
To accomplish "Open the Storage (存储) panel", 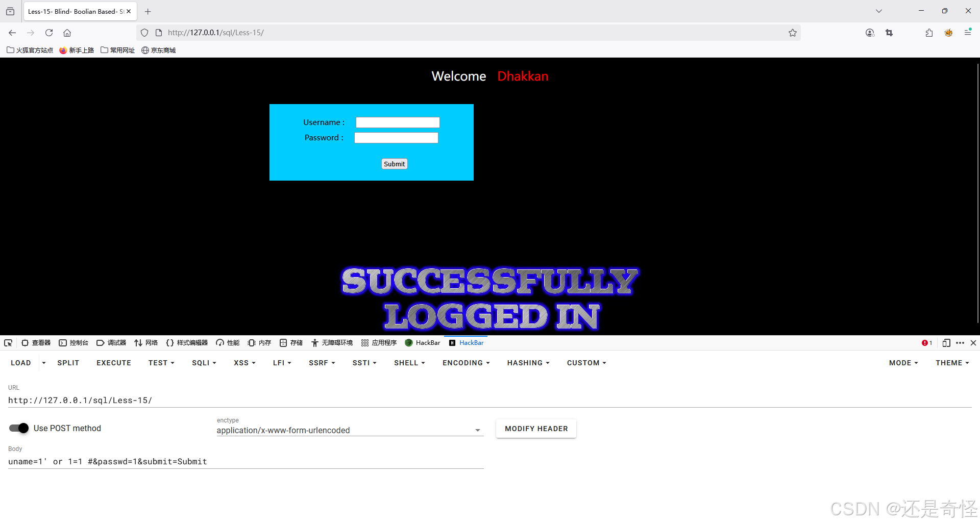I will tap(291, 343).
